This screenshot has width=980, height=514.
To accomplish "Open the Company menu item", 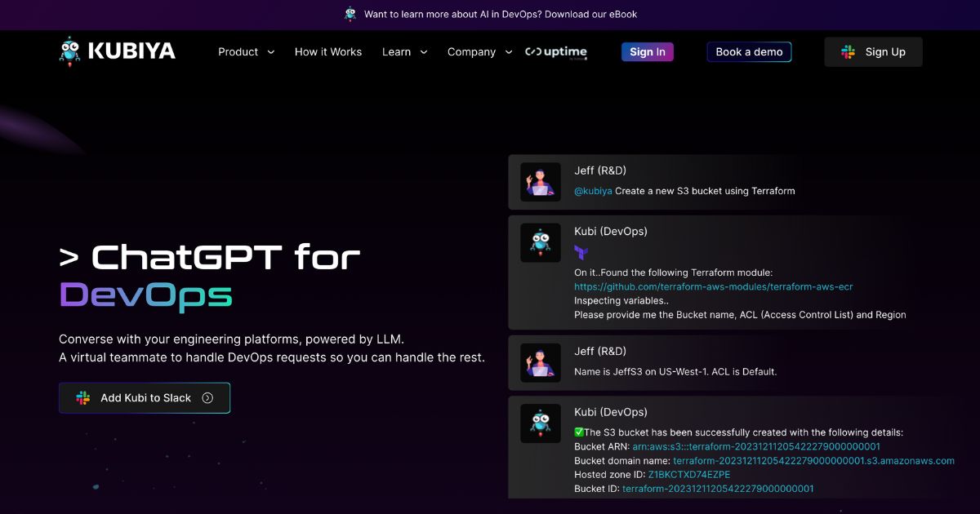I will tap(471, 51).
